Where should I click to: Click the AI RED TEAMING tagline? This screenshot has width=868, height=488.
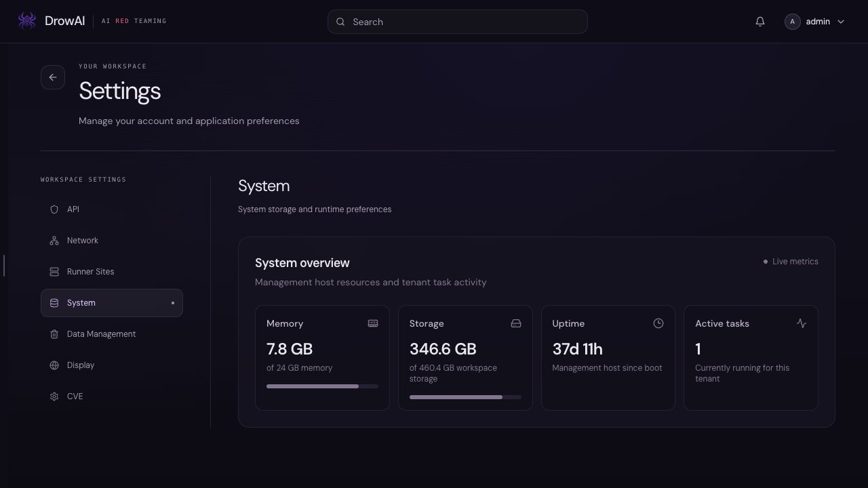(x=134, y=21)
